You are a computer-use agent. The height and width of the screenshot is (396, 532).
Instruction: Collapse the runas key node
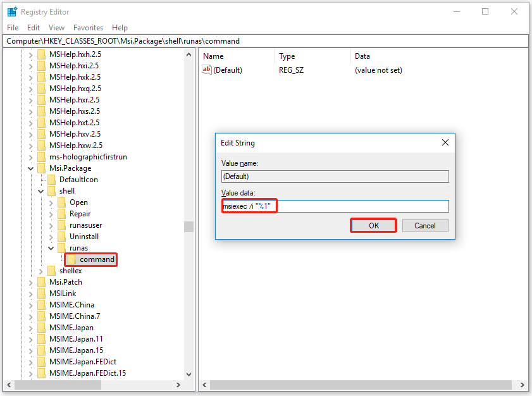pyautogui.click(x=51, y=247)
